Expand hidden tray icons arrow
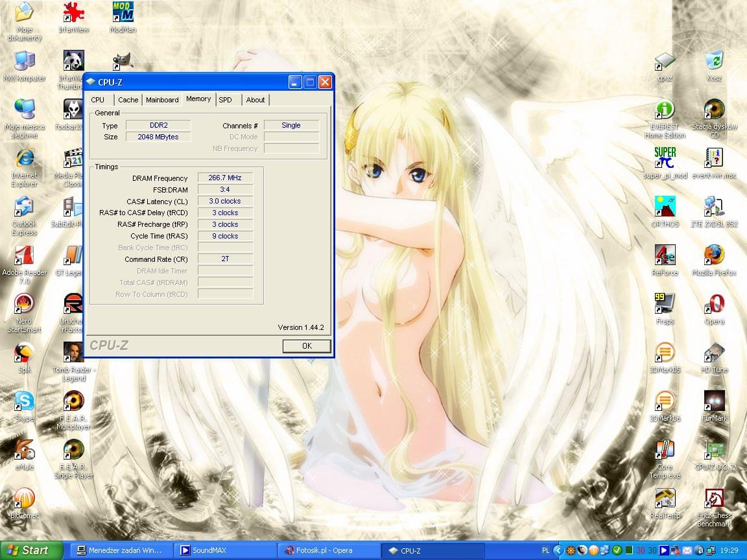 (558, 550)
